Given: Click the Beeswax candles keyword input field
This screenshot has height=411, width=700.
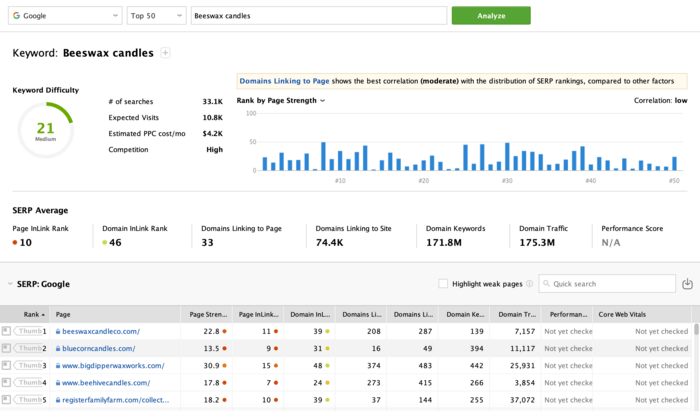Looking at the screenshot, I should (x=319, y=16).
